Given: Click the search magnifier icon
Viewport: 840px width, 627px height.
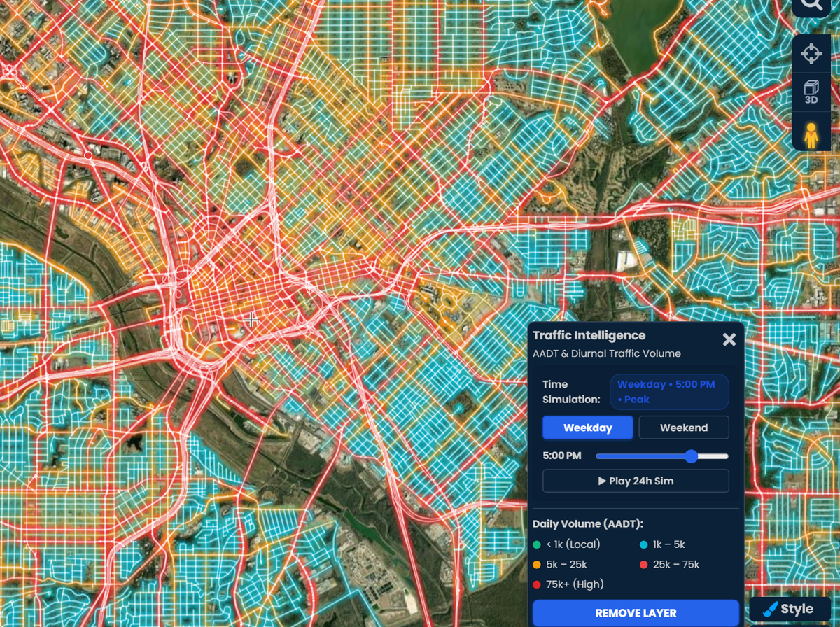Looking at the screenshot, I should click(x=812, y=6).
